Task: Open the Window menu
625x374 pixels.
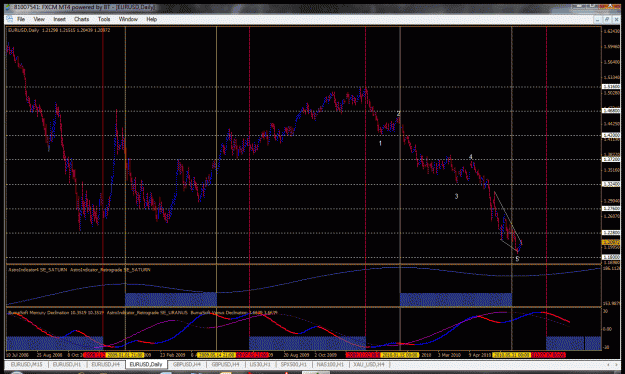Action: (x=128, y=19)
